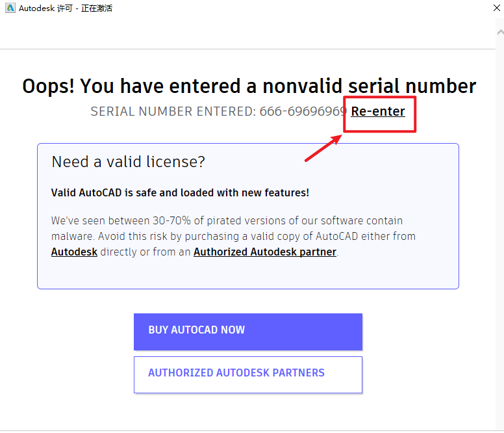Select the entered serial number 666-69696969
The width and height of the screenshot is (504, 433).
303,111
